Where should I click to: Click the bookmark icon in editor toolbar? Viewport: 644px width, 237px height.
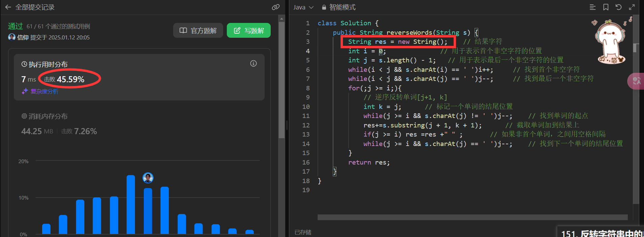tap(606, 7)
